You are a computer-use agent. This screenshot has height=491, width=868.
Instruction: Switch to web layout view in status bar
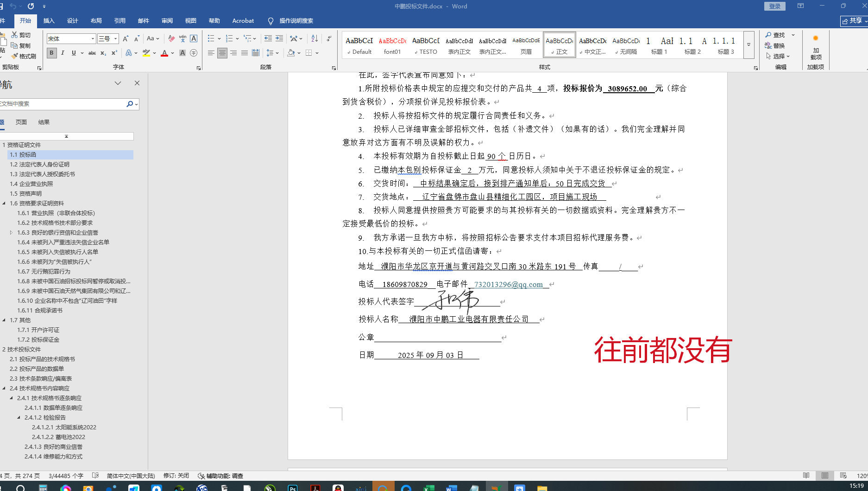pyautogui.click(x=843, y=476)
